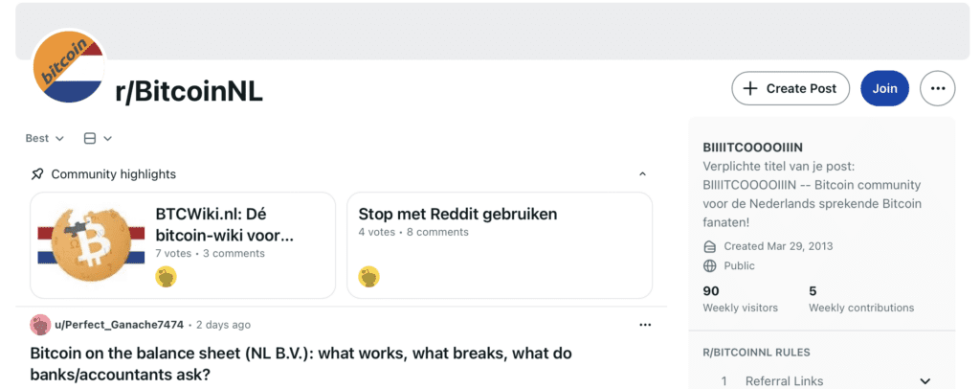Click the pin icon beside Community highlights
The height and width of the screenshot is (389, 980).
pos(37,174)
